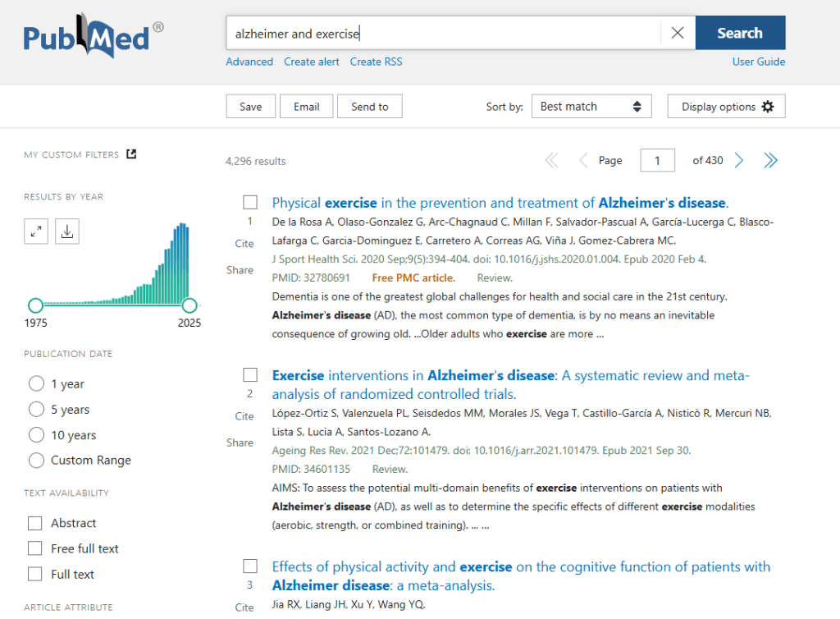Open My Custom Filters external link icon
840x619 pixels.
tap(131, 154)
